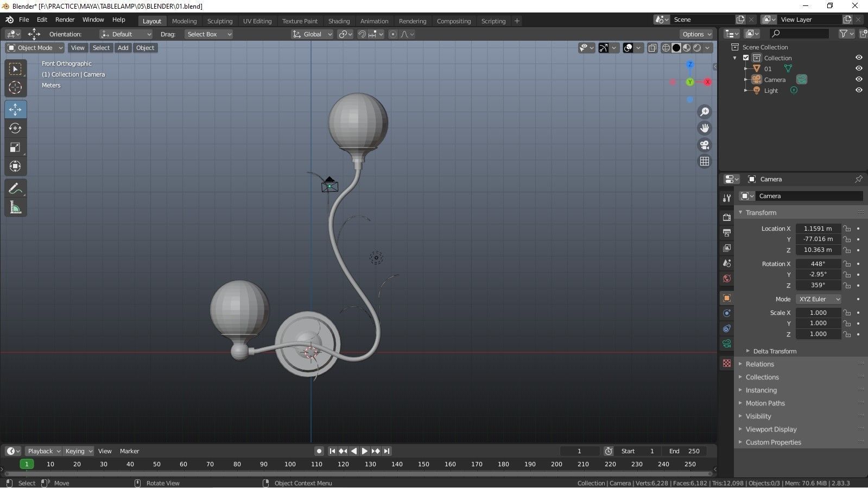Image resolution: width=868 pixels, height=488 pixels.
Task: Select the Measure tool
Action: [x=15, y=207]
